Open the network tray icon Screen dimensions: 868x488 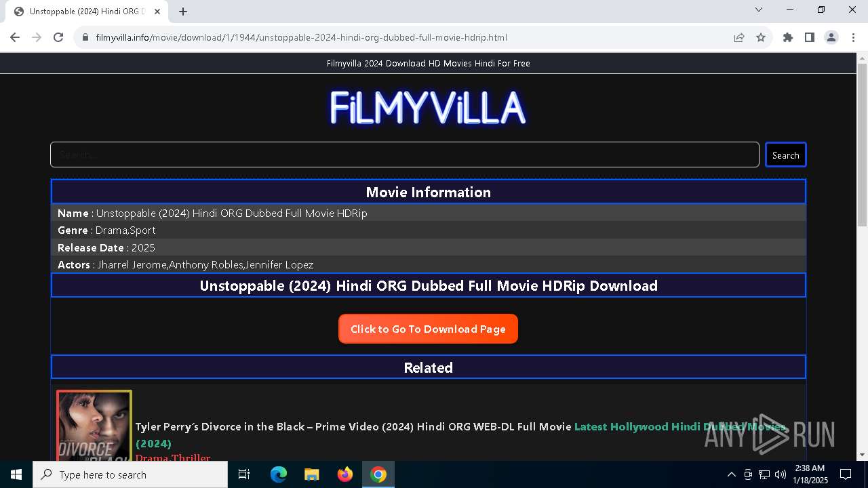(764, 474)
